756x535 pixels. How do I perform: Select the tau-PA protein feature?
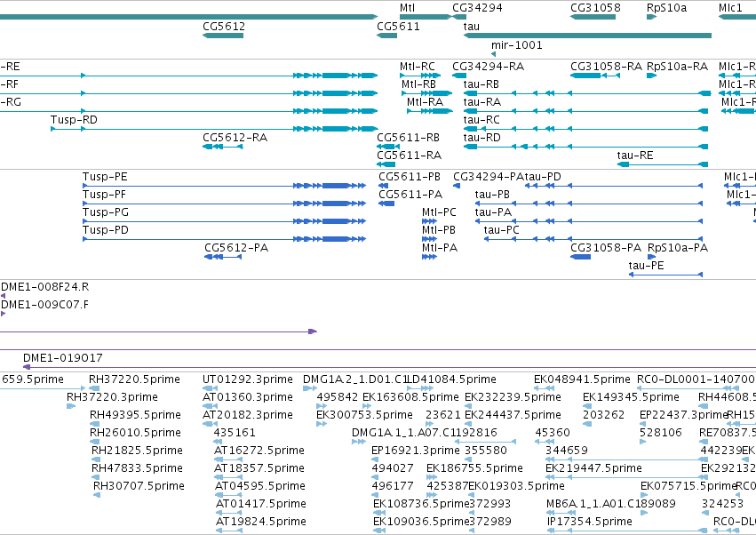pos(589,221)
